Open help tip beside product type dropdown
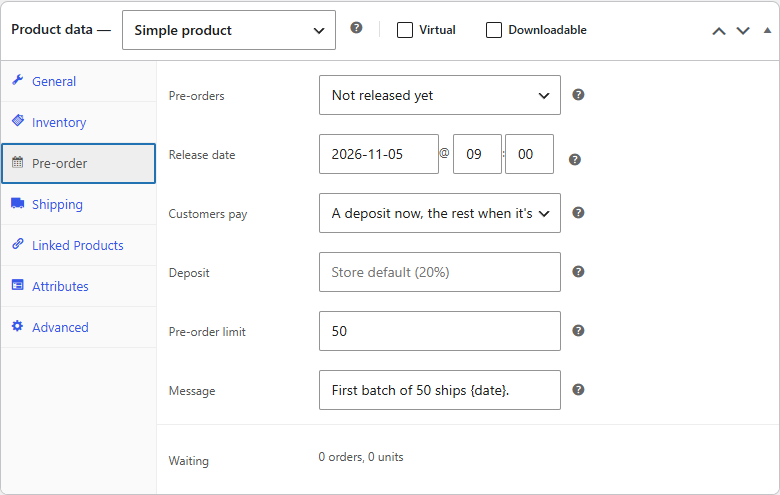 356,28
